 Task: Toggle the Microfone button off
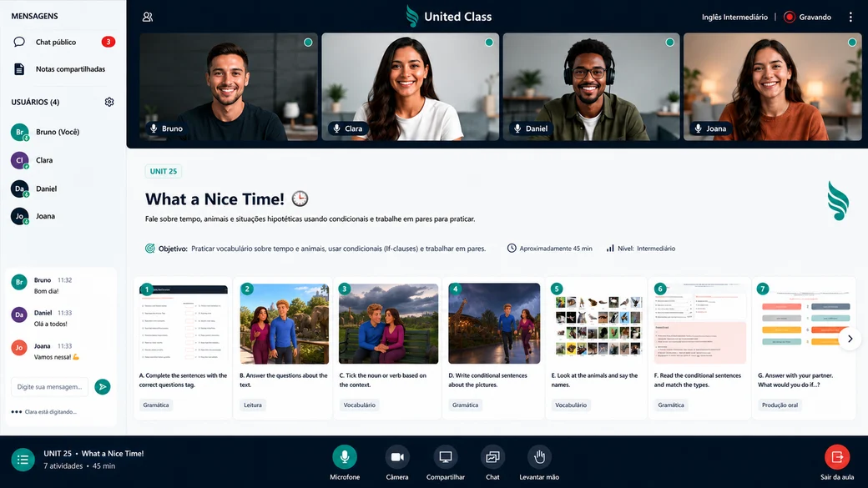click(x=345, y=457)
